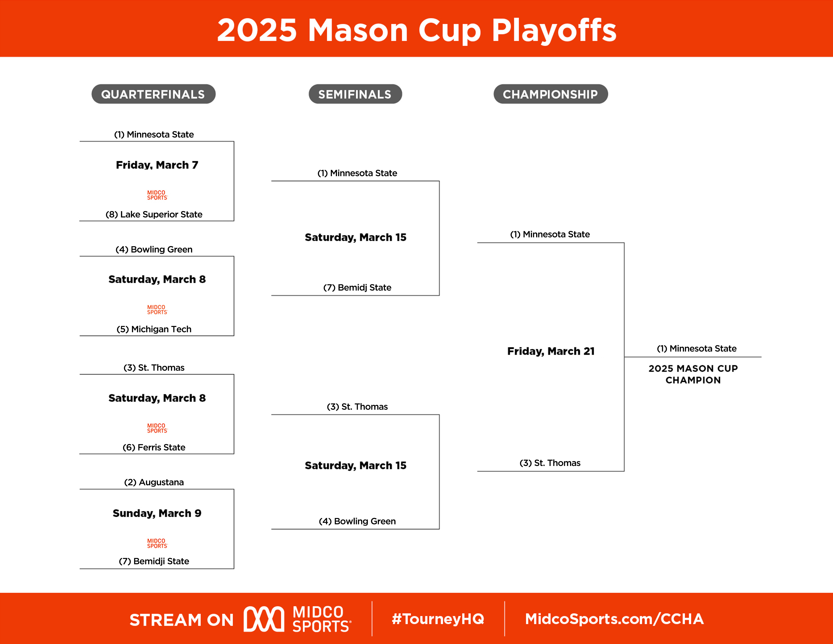Click Midco Sports logo under Friday, March 7
The height and width of the screenshot is (644, 833).
tap(157, 195)
